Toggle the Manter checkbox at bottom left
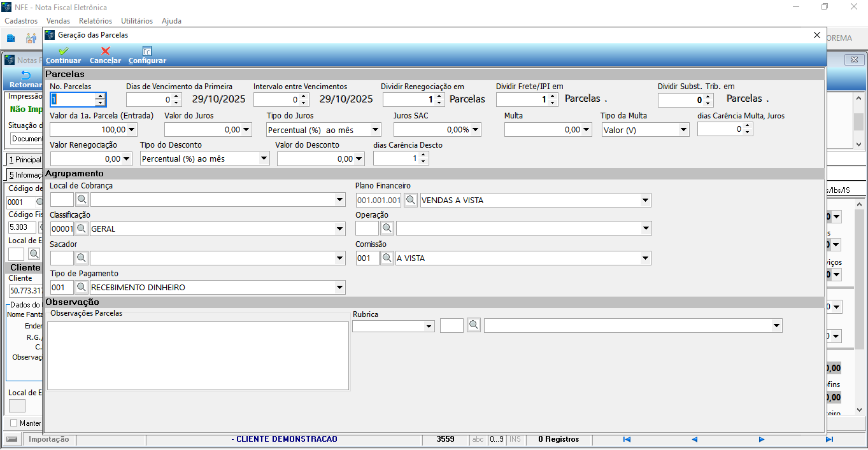Screen dimensions: 868x450 point(14,423)
